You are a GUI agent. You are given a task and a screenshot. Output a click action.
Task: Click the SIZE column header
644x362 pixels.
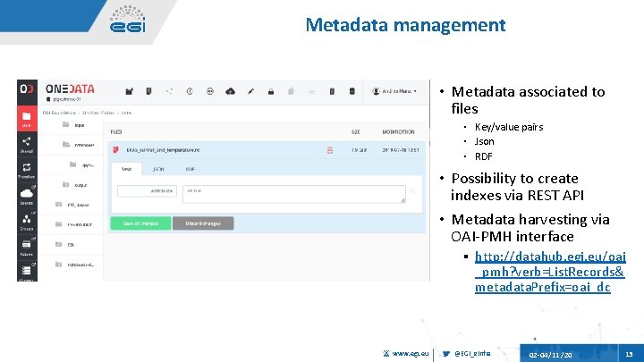click(356, 131)
